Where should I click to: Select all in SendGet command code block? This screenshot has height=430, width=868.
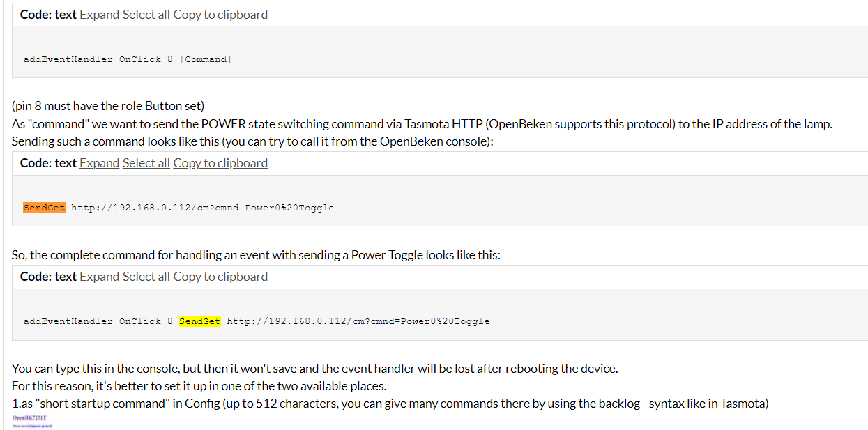[x=146, y=163]
